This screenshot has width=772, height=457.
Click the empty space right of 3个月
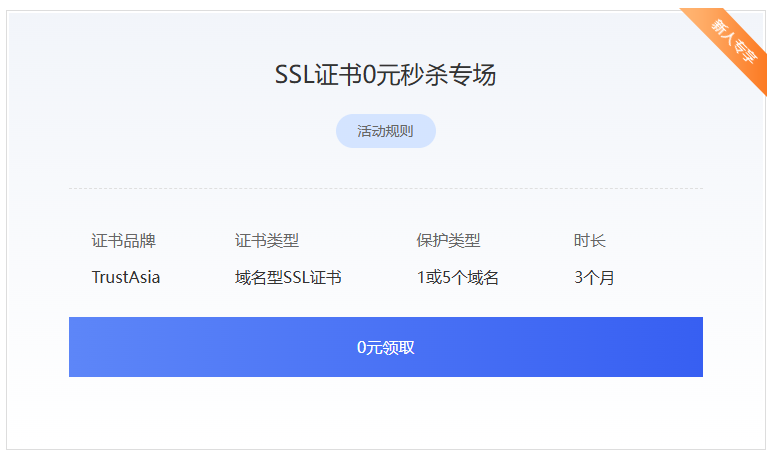click(x=660, y=277)
